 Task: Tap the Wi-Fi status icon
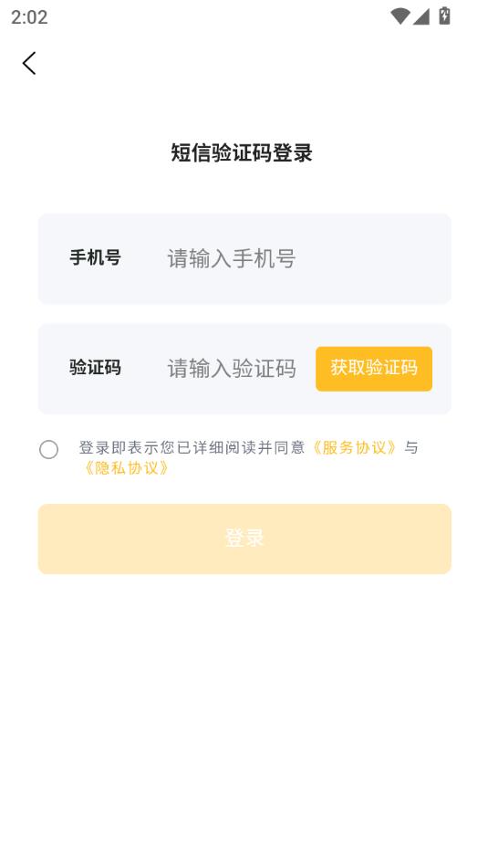[400, 16]
